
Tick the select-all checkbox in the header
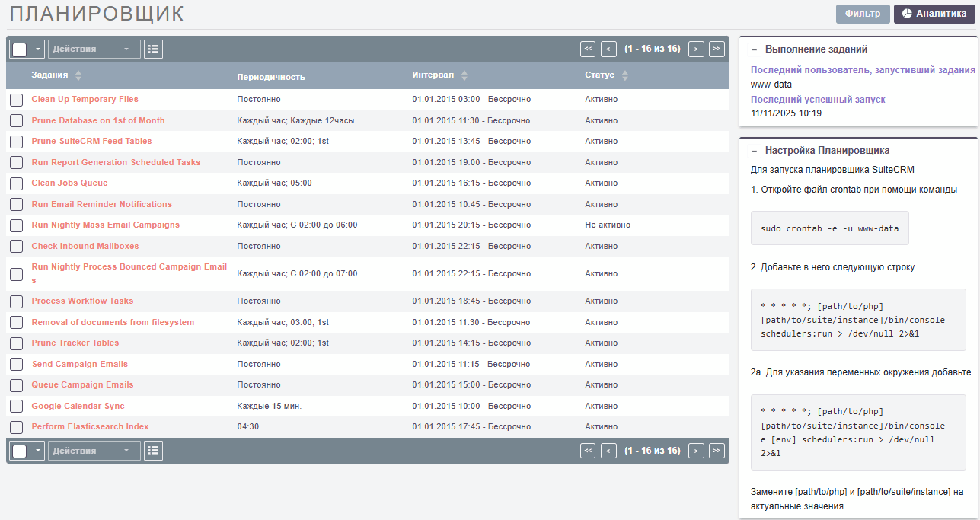(x=18, y=49)
